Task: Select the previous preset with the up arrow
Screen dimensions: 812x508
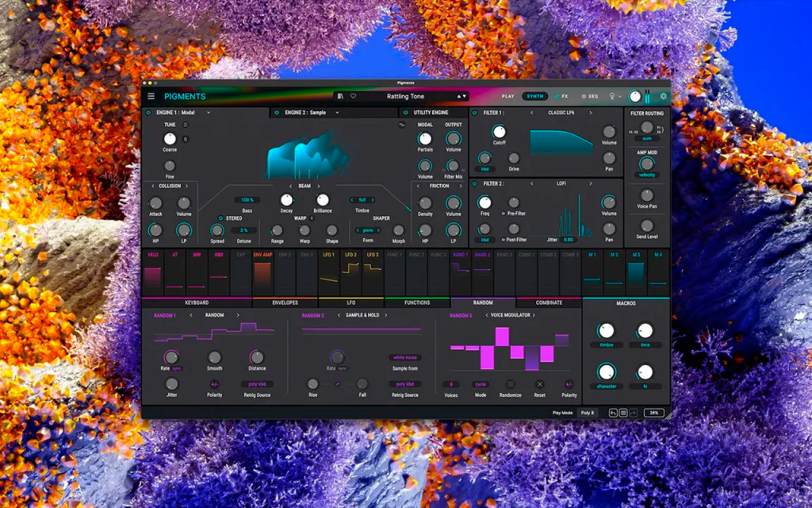Action: (458, 96)
